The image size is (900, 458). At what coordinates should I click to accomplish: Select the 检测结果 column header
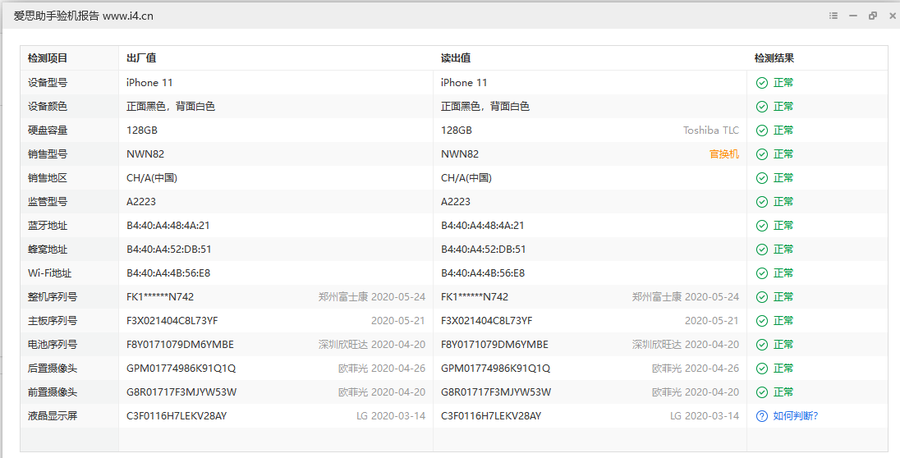pyautogui.click(x=774, y=58)
